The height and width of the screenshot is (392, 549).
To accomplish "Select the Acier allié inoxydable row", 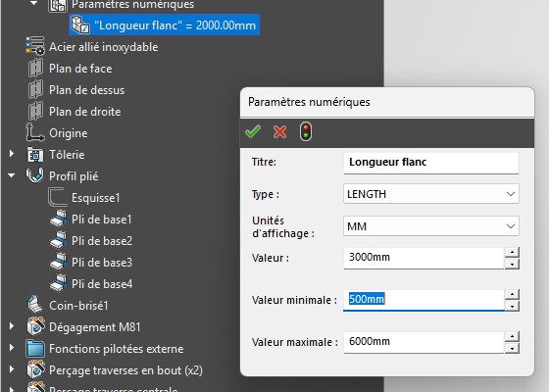I will click(92, 47).
